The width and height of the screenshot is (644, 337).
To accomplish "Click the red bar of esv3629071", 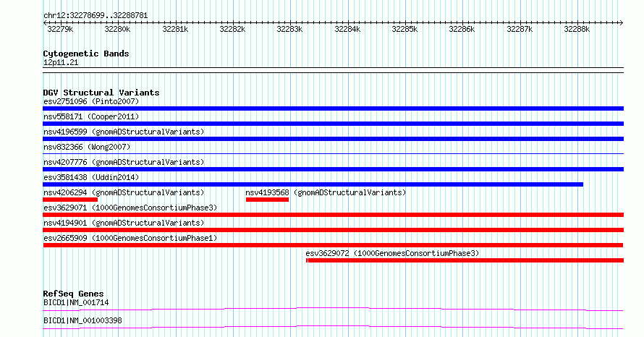I will 333,215.
